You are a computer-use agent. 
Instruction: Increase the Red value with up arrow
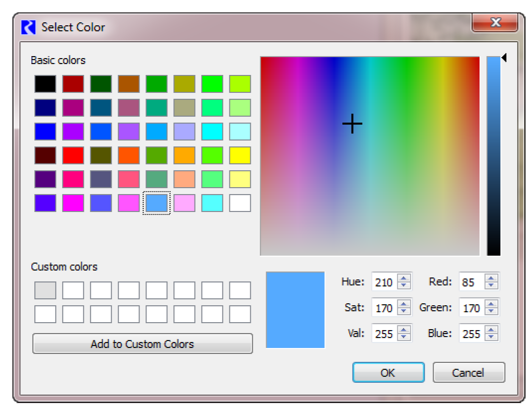pos(491,278)
